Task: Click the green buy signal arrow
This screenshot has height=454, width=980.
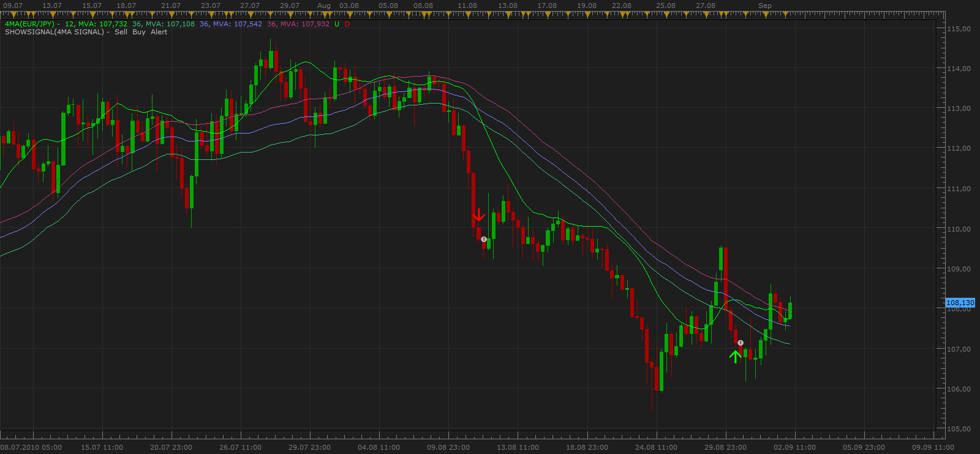Action: tap(736, 357)
